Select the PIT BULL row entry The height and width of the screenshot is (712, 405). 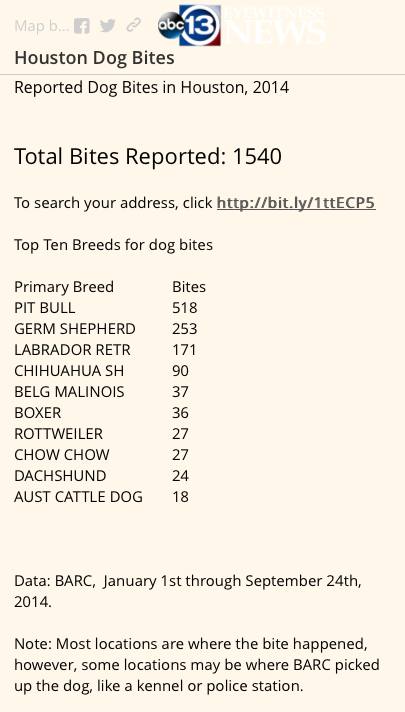click(x=106, y=308)
